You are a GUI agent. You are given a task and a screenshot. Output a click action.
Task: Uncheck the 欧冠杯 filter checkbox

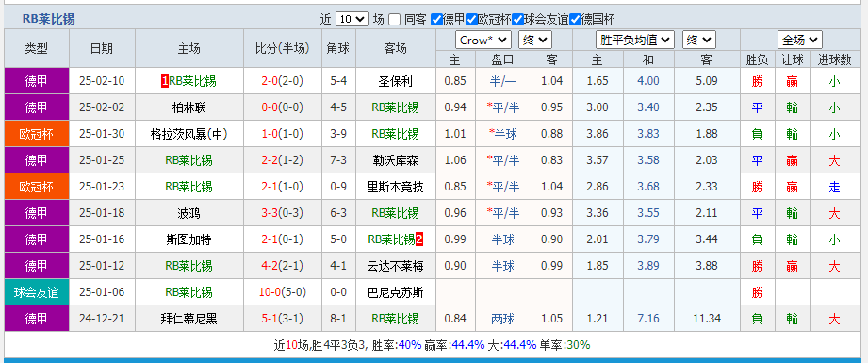(x=471, y=20)
